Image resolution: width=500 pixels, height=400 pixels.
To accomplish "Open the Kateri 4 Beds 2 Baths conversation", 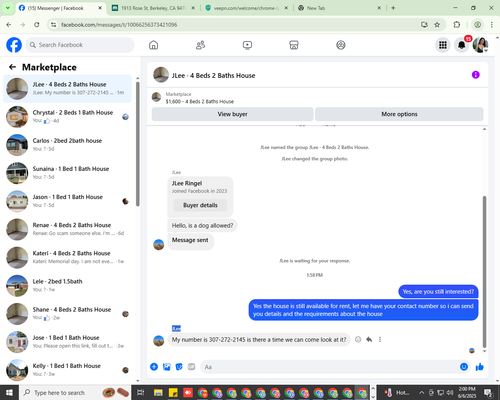I will tap(67, 257).
